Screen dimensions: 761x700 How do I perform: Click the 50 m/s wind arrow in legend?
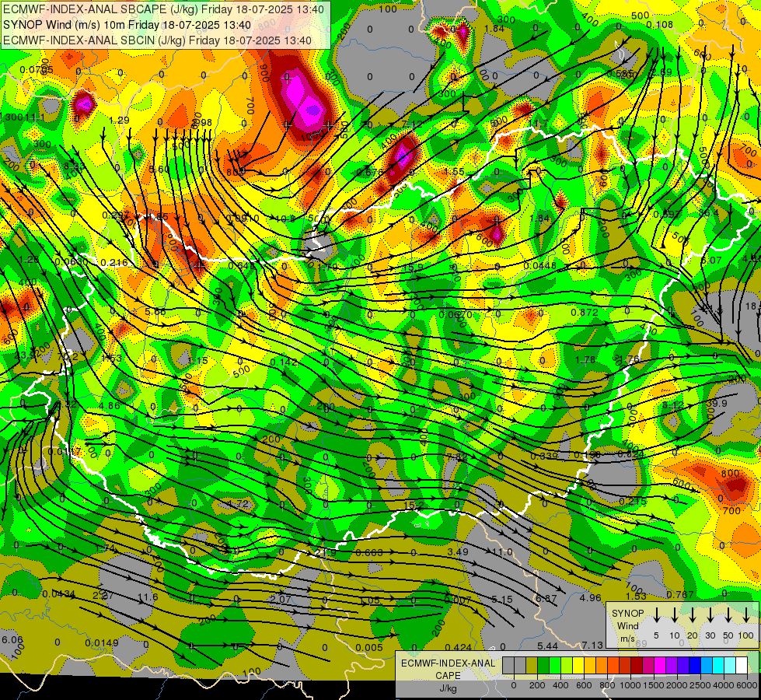(728, 614)
